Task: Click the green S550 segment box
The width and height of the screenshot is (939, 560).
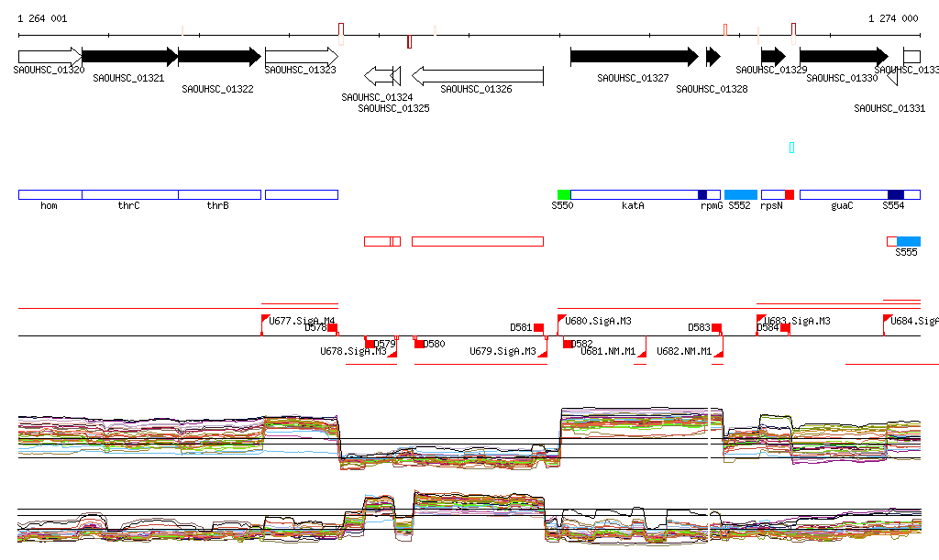Action: (564, 194)
